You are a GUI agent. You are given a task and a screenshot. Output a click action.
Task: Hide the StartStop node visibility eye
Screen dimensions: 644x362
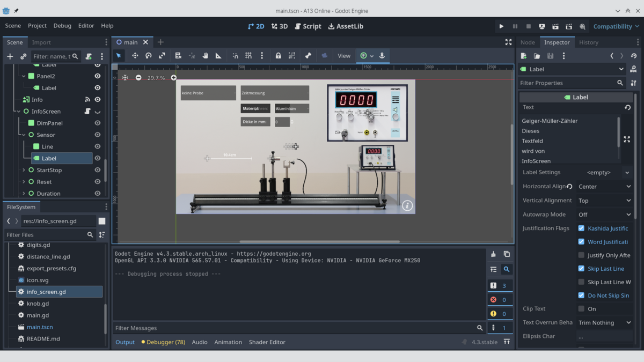point(98,170)
